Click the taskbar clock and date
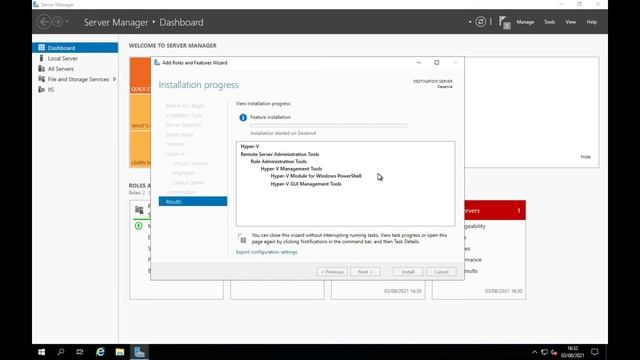 (572, 352)
